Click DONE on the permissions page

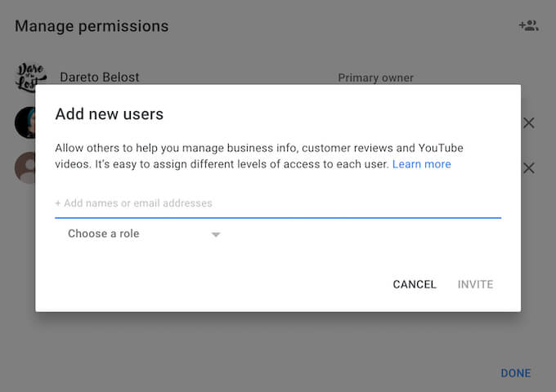[515, 373]
